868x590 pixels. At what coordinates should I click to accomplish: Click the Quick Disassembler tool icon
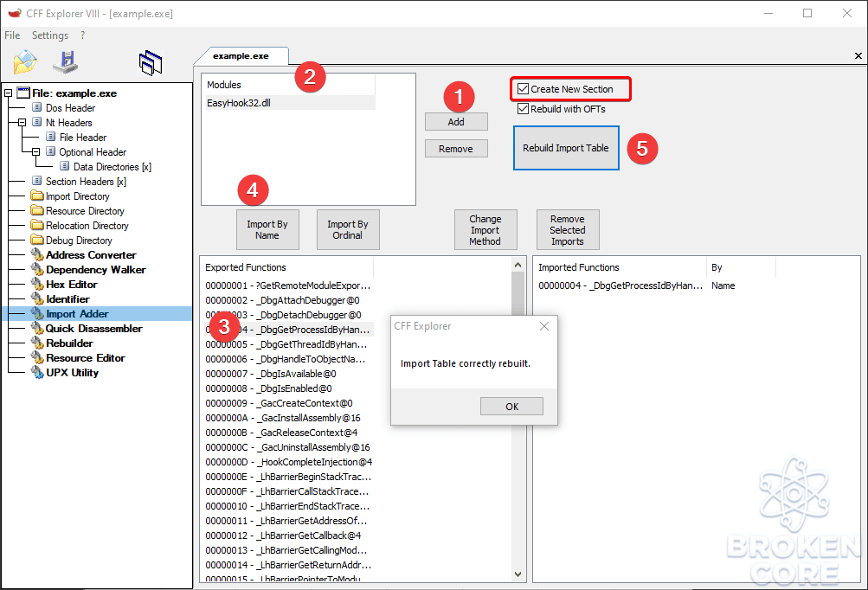pos(37,328)
